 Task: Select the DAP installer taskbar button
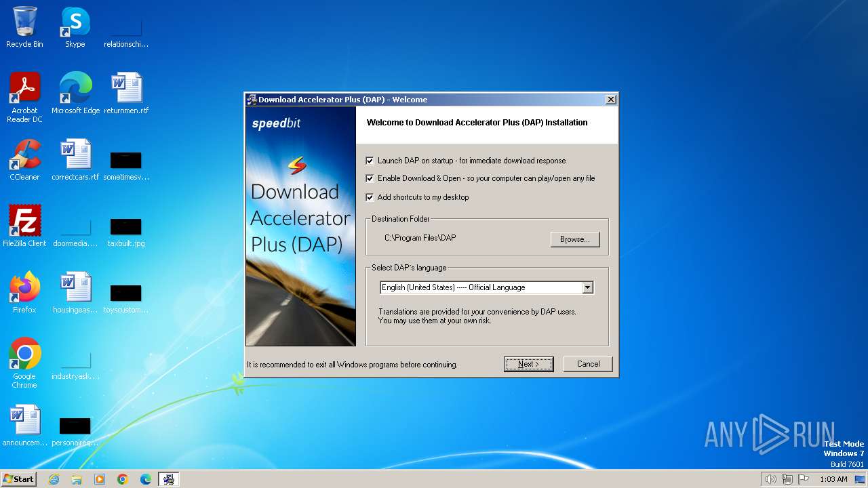(x=169, y=479)
